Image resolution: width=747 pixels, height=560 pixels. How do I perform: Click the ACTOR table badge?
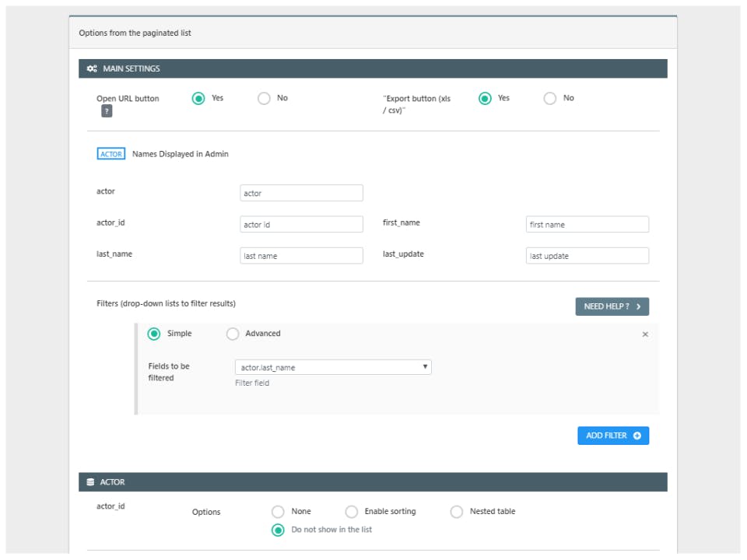pos(111,154)
